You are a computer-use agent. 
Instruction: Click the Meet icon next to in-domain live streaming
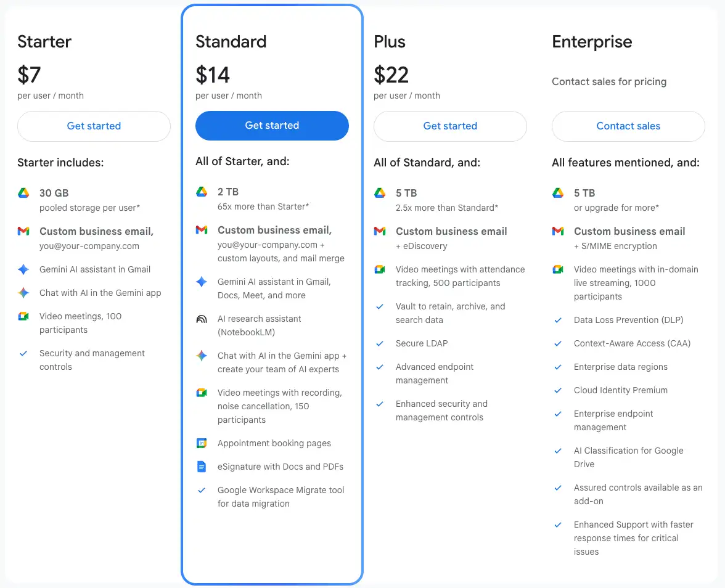pyautogui.click(x=557, y=269)
